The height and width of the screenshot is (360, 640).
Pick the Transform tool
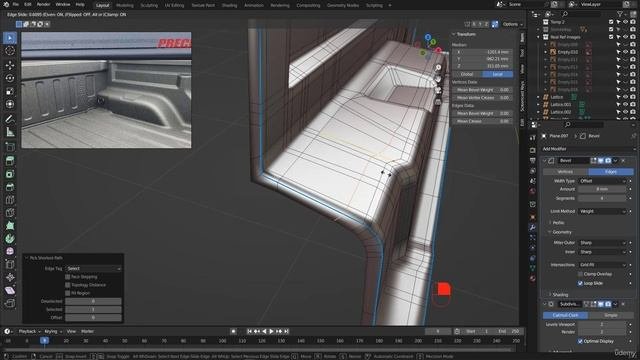coord(10,104)
